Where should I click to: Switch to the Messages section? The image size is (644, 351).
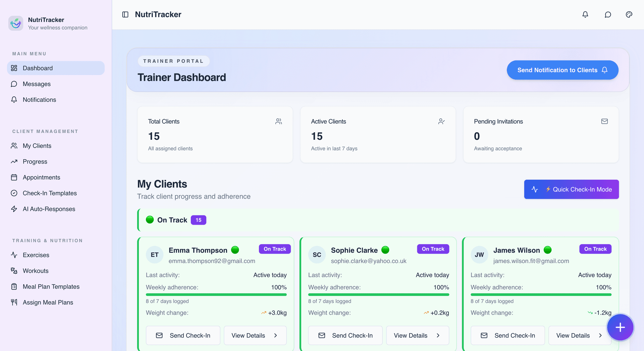tap(36, 84)
